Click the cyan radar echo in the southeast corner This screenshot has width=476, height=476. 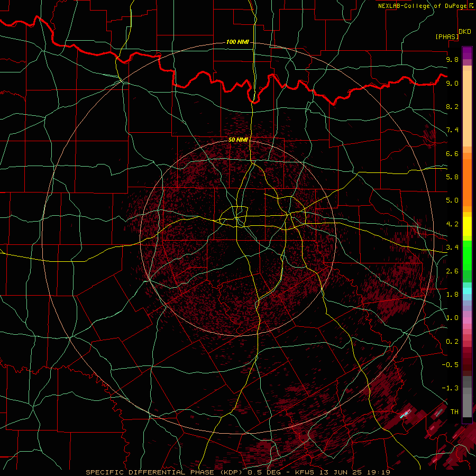point(405,414)
